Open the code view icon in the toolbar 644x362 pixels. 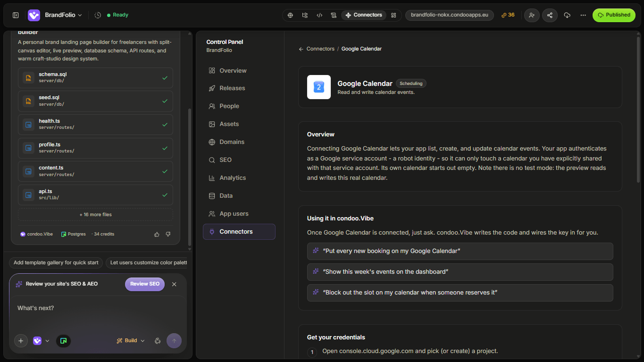click(x=319, y=15)
